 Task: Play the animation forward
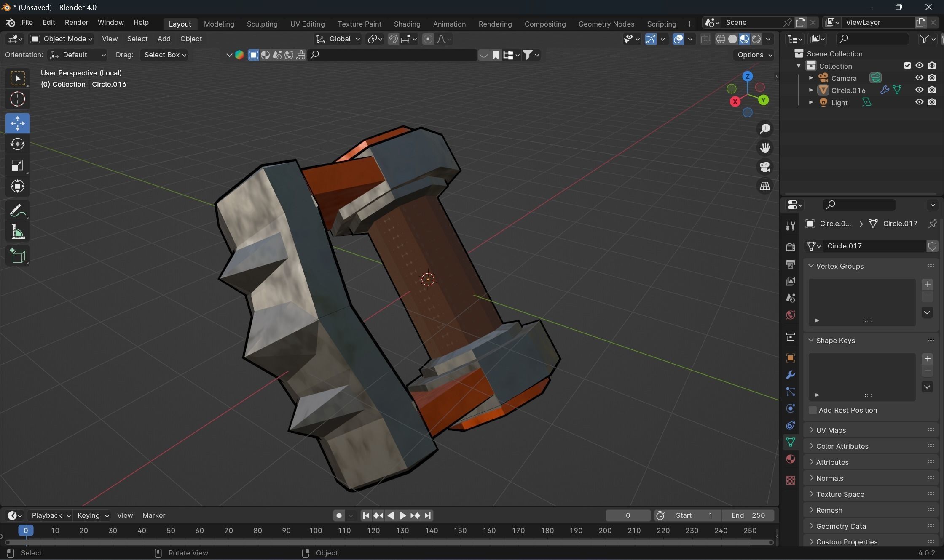coord(402,515)
